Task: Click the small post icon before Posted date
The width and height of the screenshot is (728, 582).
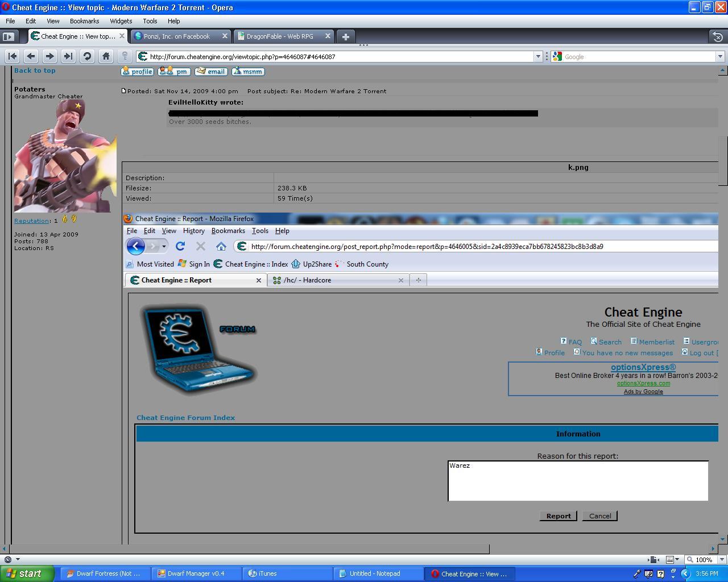Action: point(124,91)
